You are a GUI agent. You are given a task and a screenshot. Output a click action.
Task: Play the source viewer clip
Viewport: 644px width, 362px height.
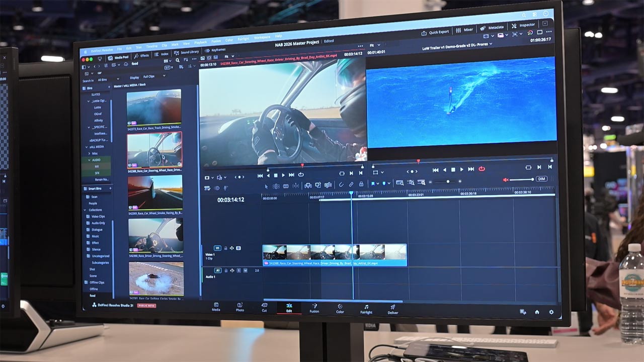(283, 175)
